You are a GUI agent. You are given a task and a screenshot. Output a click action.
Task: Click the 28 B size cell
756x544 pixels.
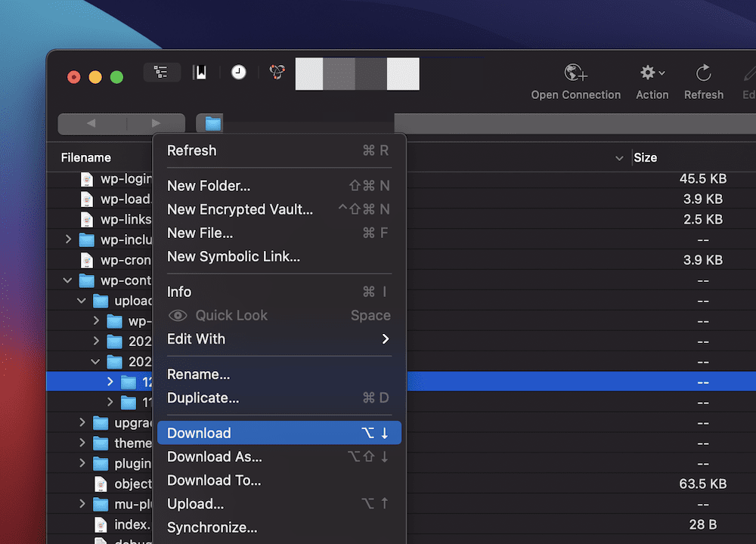pyautogui.click(x=702, y=524)
